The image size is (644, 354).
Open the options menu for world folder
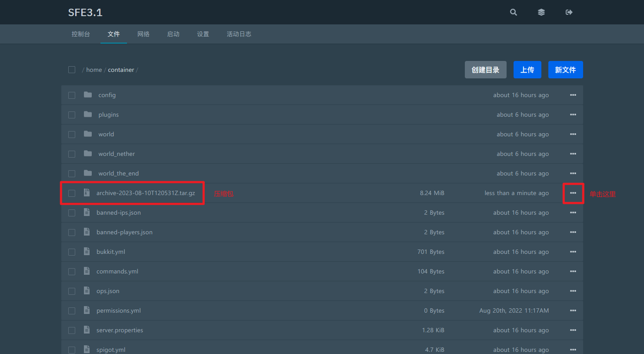coord(573,134)
